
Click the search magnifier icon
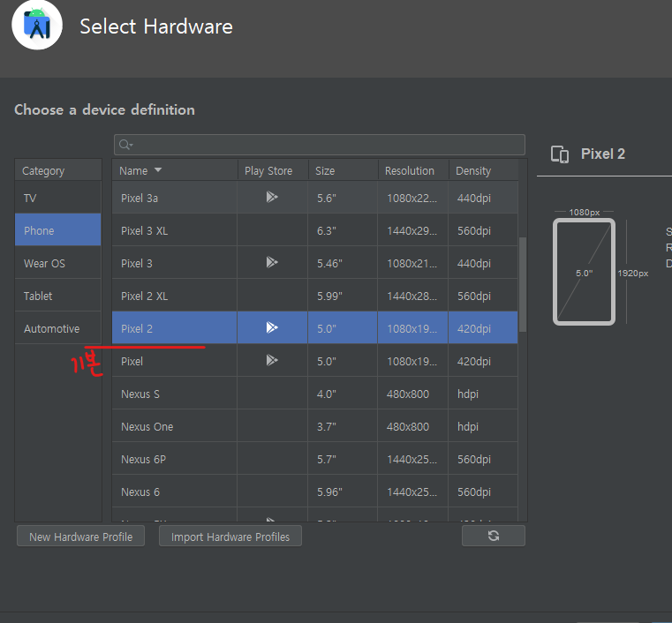pyautogui.click(x=125, y=145)
